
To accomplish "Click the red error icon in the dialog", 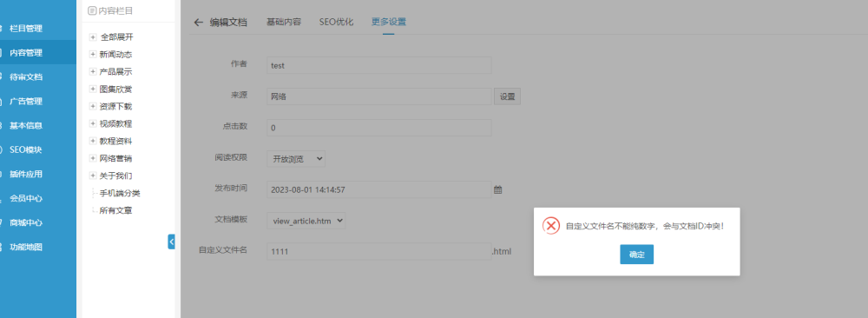I will point(551,226).
